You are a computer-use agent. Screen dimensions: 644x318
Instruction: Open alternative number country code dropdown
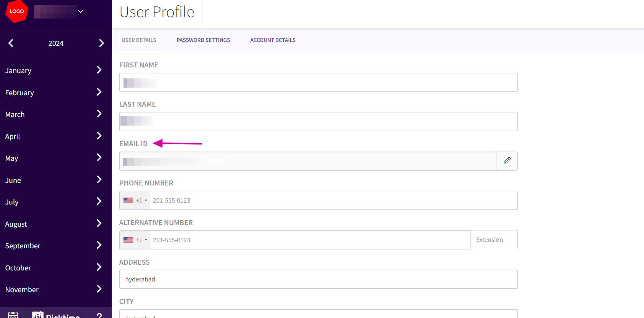tap(135, 240)
